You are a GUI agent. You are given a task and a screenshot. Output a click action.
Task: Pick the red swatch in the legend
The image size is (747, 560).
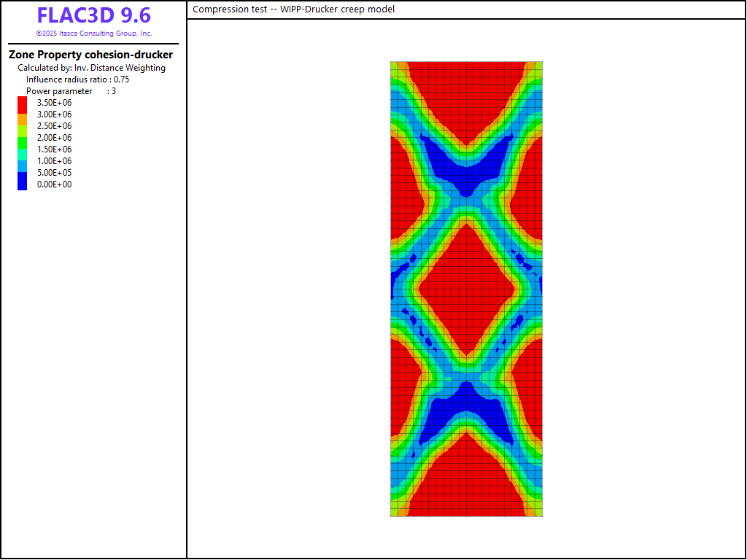click(23, 104)
